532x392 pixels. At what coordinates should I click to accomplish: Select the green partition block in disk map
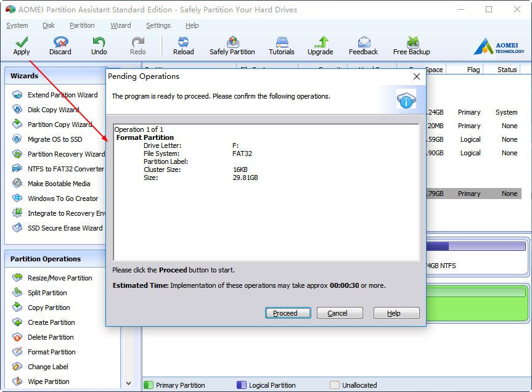(477, 303)
